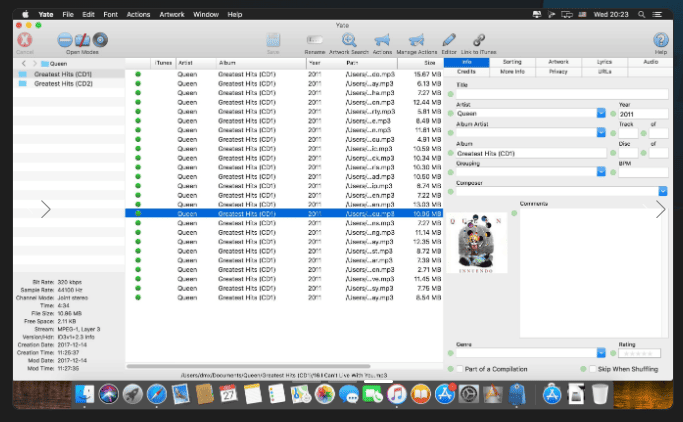
Task: Check Skip When Shuffling
Action: pyautogui.click(x=592, y=369)
